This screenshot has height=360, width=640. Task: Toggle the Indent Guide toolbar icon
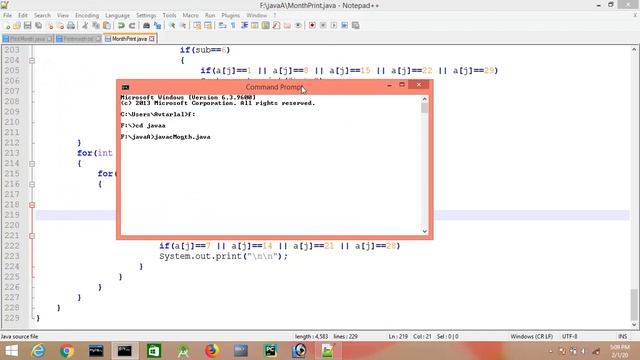(x=244, y=26)
